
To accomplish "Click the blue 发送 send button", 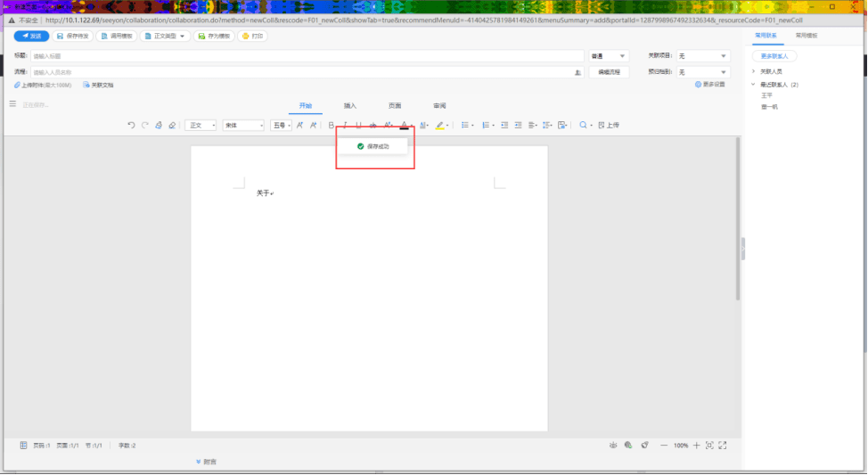I will click(x=31, y=36).
